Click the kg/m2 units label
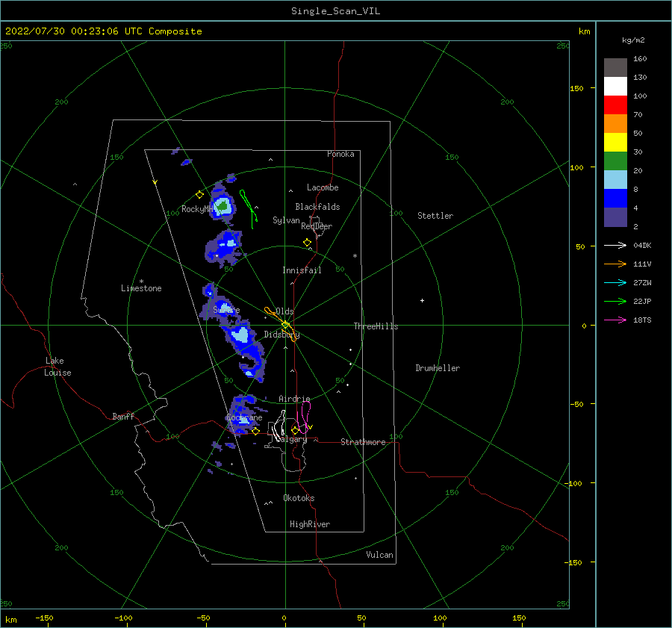The image size is (672, 628). click(x=633, y=40)
